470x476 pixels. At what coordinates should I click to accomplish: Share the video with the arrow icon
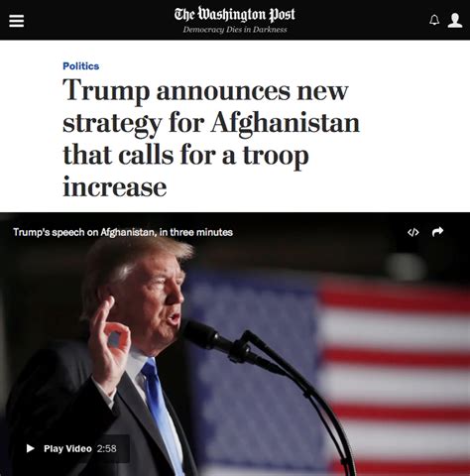(x=437, y=232)
